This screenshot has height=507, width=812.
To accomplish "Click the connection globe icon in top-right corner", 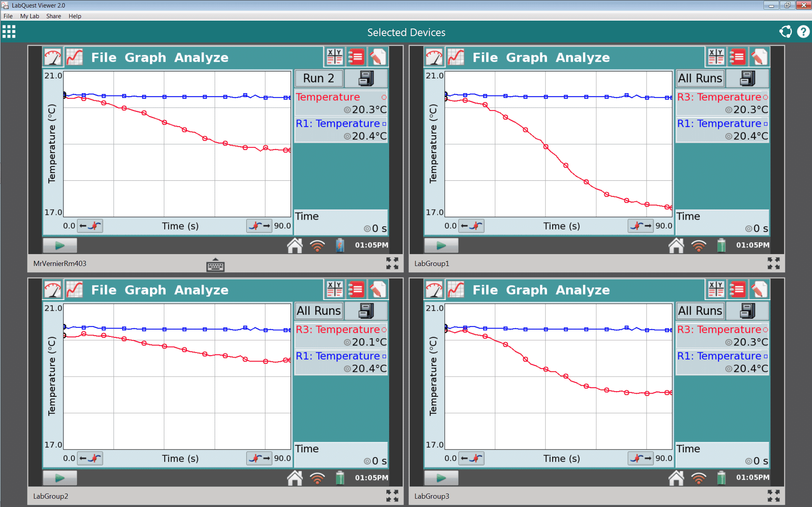I will click(786, 31).
